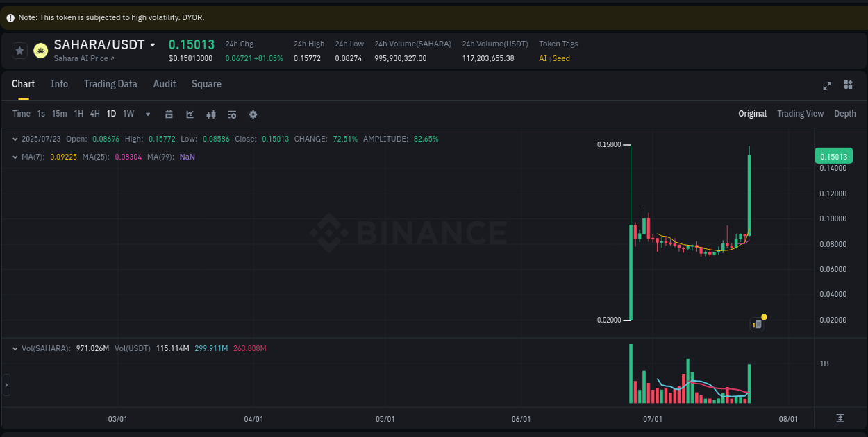Open the line chart style icon
This screenshot has height=437, width=868.
(x=190, y=114)
